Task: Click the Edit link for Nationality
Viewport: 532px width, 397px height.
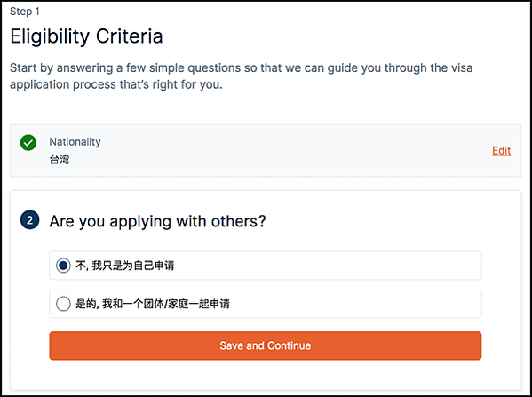Action: click(501, 150)
